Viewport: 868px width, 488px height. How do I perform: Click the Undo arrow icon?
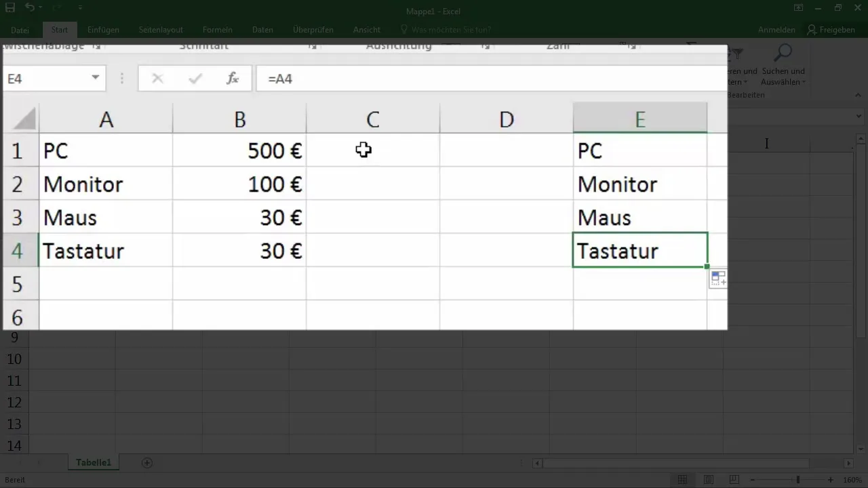pos(30,8)
